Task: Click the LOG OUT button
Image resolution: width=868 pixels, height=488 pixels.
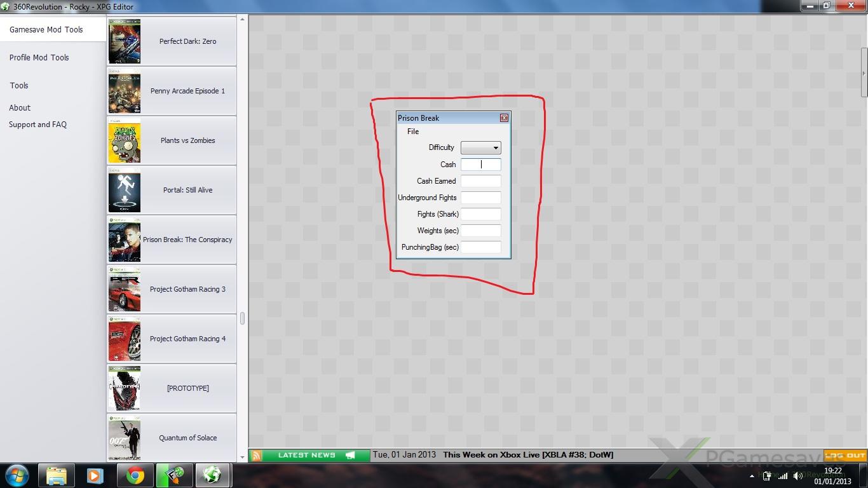Action: [x=845, y=455]
